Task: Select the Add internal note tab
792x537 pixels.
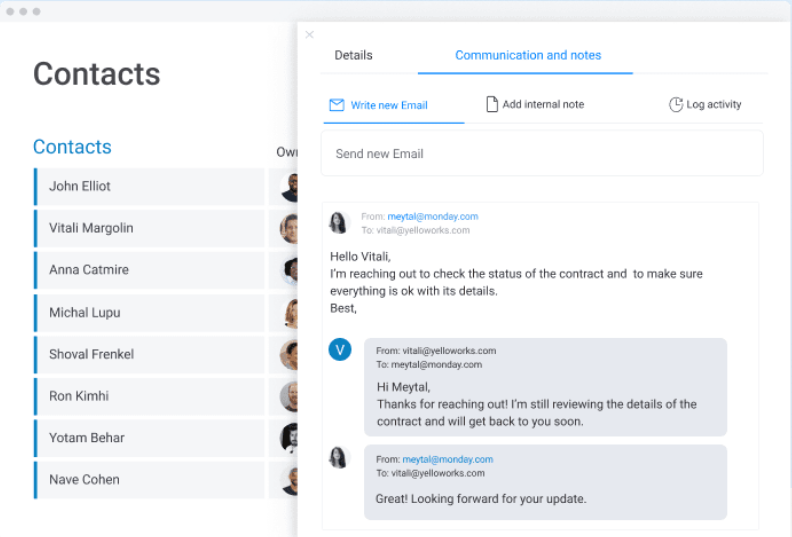Action: click(535, 105)
